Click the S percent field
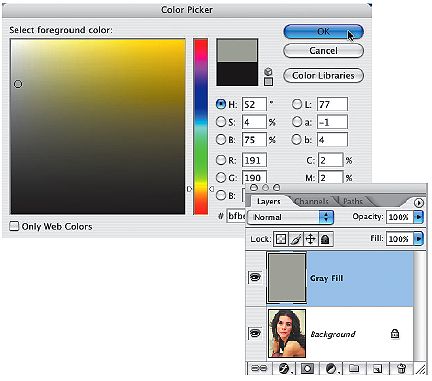 [x=254, y=122]
